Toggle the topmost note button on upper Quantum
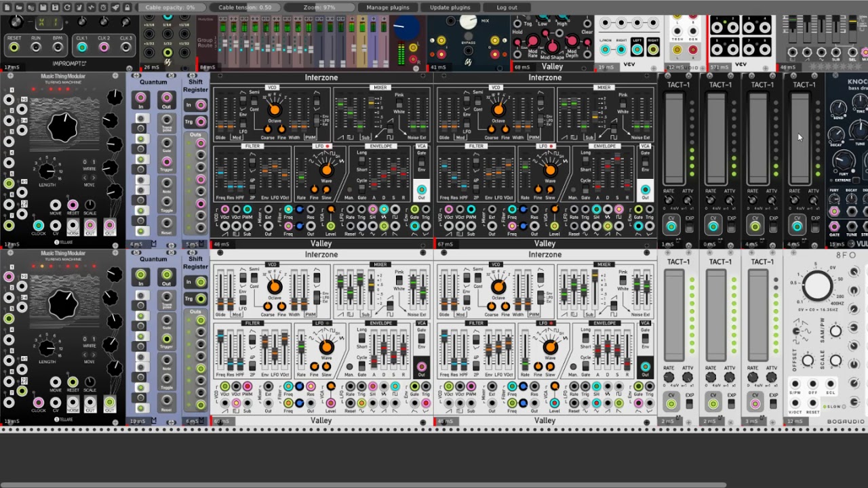This screenshot has width=868, height=488. tap(140, 119)
